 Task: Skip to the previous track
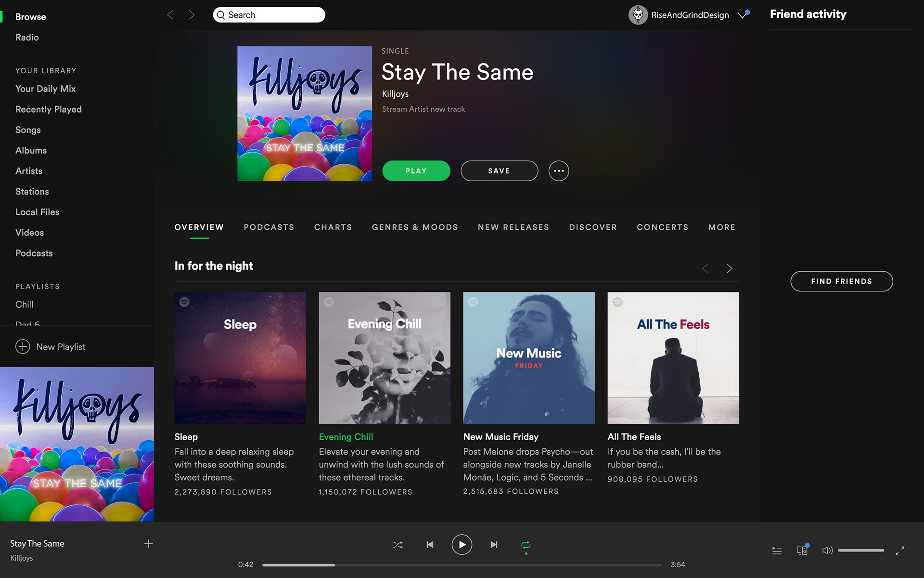click(x=430, y=545)
